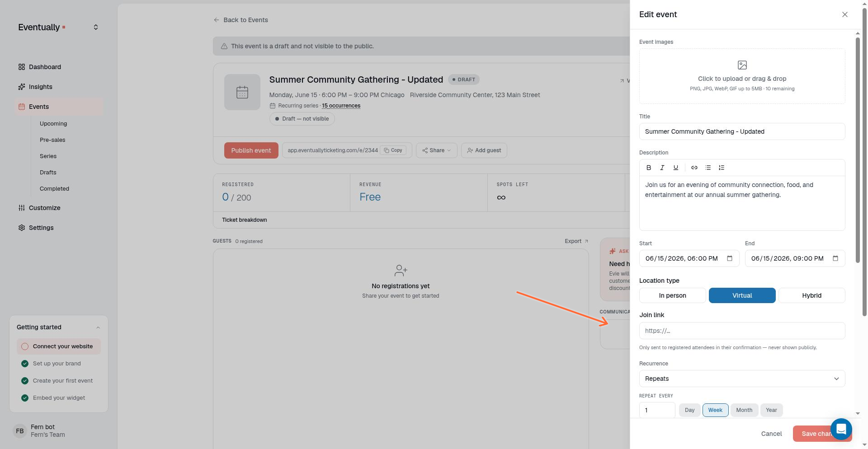Click the event images upload area
This screenshot has height=449, width=868.
(742, 76)
